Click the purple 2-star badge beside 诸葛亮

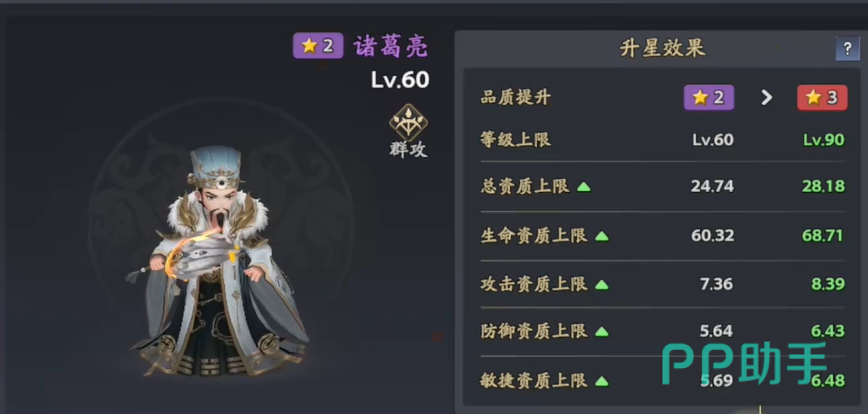coord(317,45)
